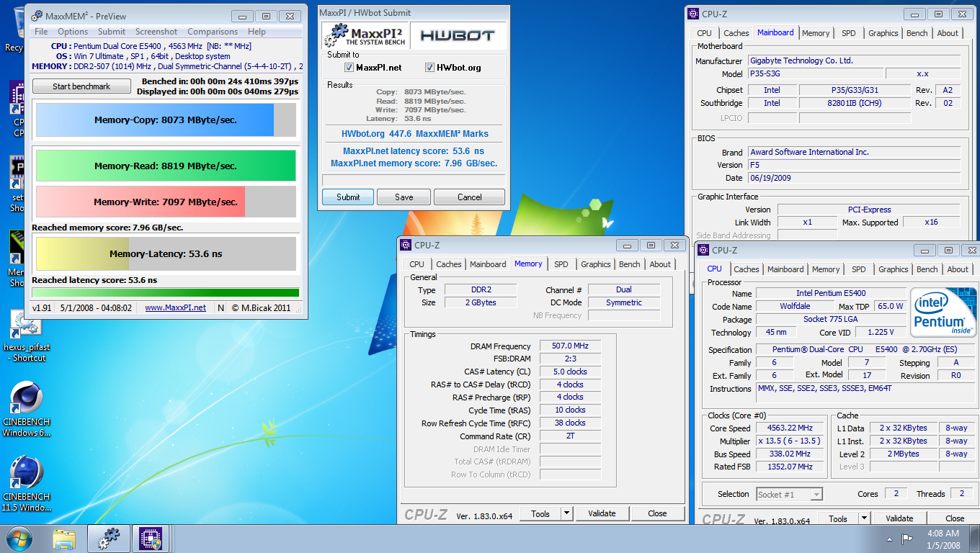Select Graphics tab in CPU-Z Mainboard window

click(883, 33)
